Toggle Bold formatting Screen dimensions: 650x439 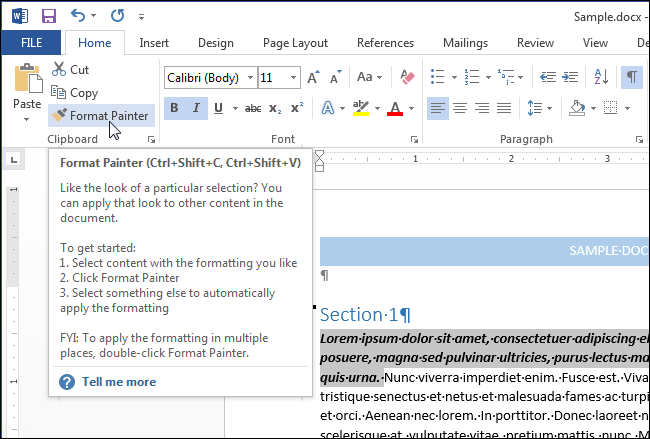coord(175,108)
